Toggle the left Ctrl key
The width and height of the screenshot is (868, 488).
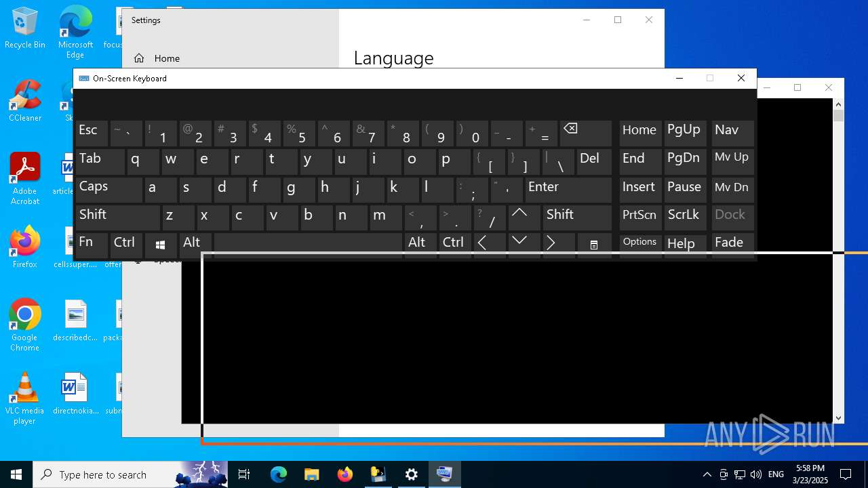pyautogui.click(x=125, y=245)
